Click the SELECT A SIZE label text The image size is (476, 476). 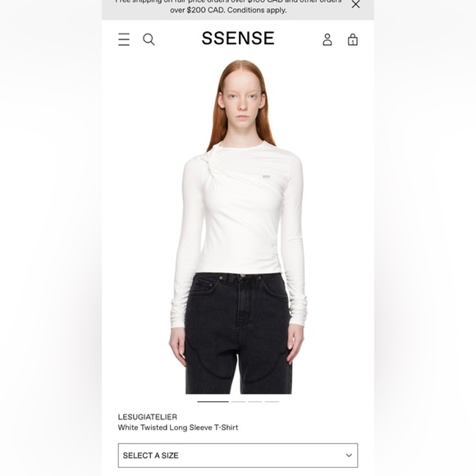click(150, 455)
